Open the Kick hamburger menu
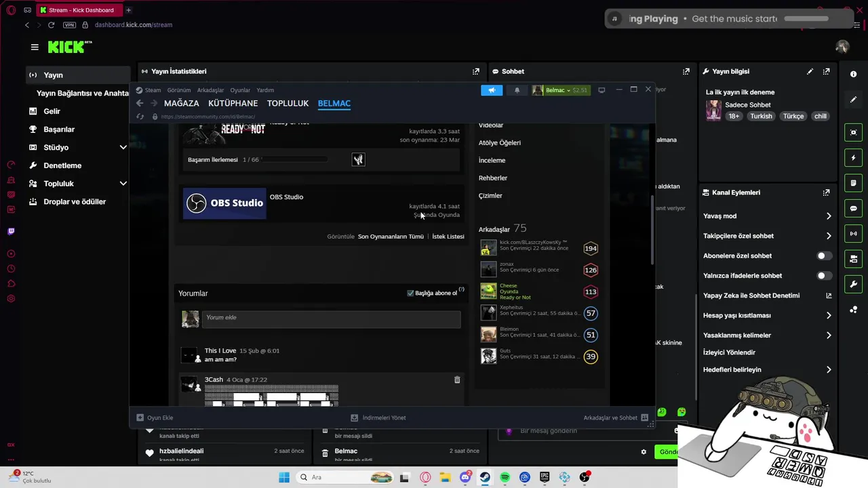Viewport: 868px width, 488px height. pyautogui.click(x=35, y=47)
